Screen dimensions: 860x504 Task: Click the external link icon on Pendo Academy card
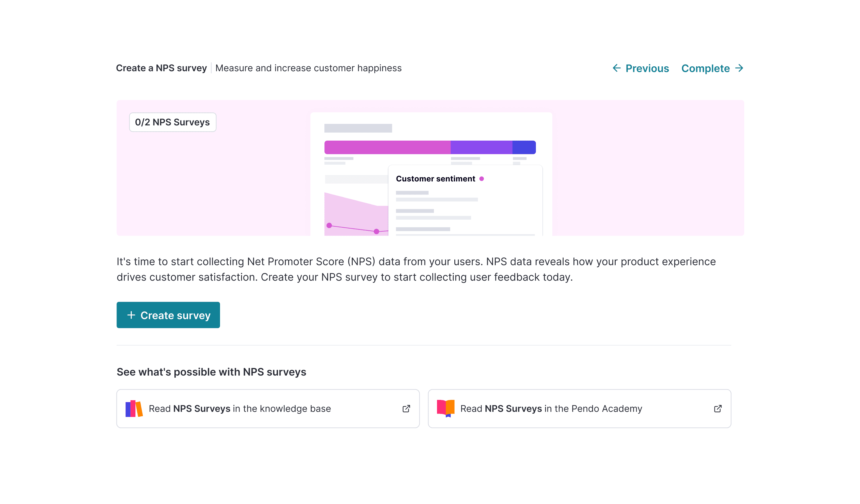click(718, 408)
